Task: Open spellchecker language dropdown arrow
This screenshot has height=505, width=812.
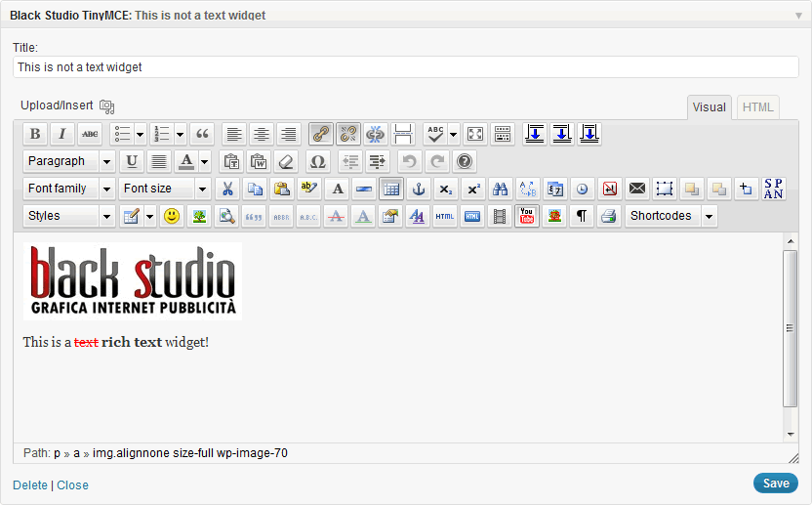Action: [x=454, y=134]
